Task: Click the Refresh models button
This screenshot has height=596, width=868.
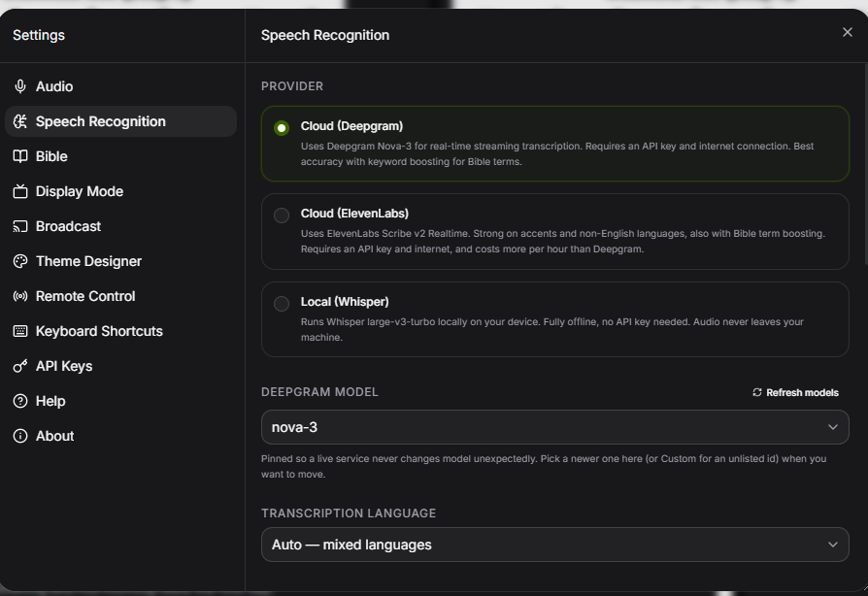Action: pos(795,392)
